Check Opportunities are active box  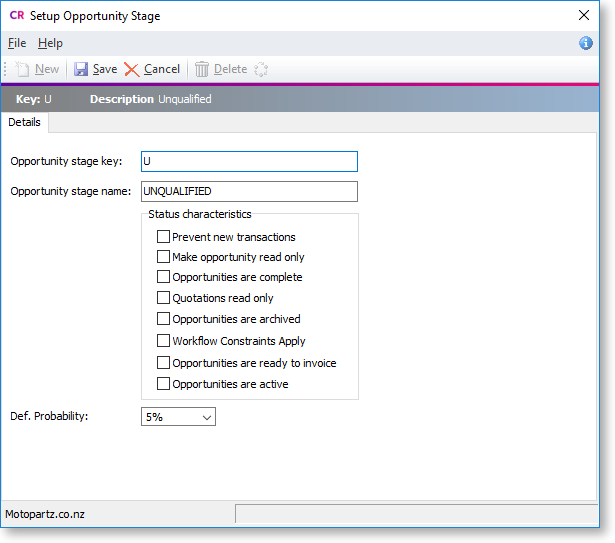[x=164, y=383]
